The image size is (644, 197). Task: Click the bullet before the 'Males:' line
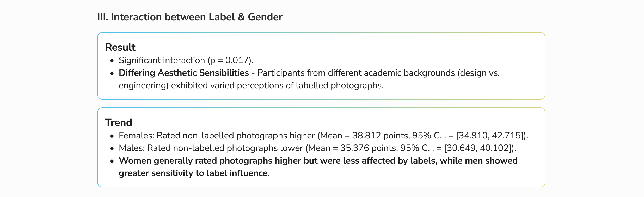point(112,149)
